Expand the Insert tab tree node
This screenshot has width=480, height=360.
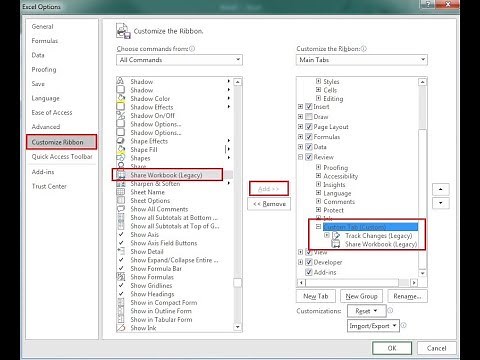point(300,107)
